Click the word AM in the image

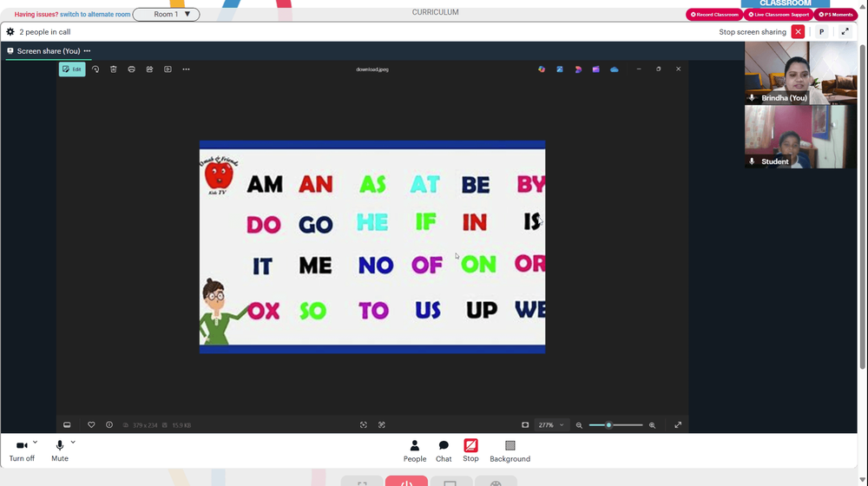pos(265,184)
